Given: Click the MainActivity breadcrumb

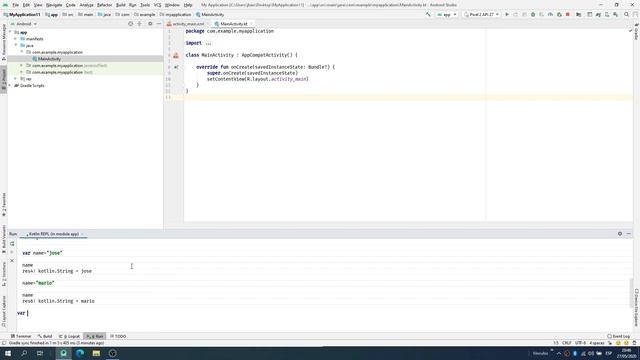Looking at the screenshot, I should 210,14.
